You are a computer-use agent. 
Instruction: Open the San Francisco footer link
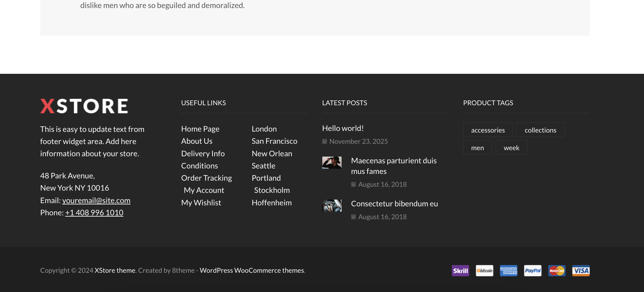[274, 141]
